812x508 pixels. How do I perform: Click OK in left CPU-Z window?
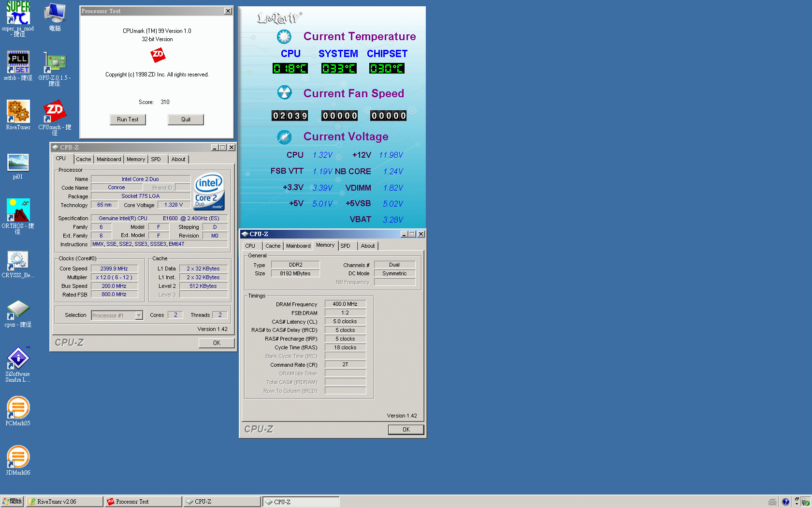[217, 343]
